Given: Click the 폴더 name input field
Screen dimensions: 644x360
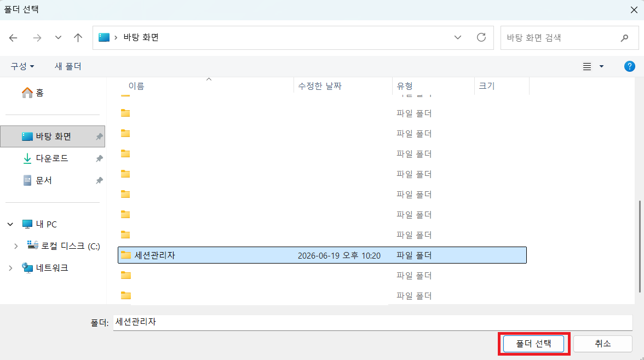Looking at the screenshot, I should [372, 322].
